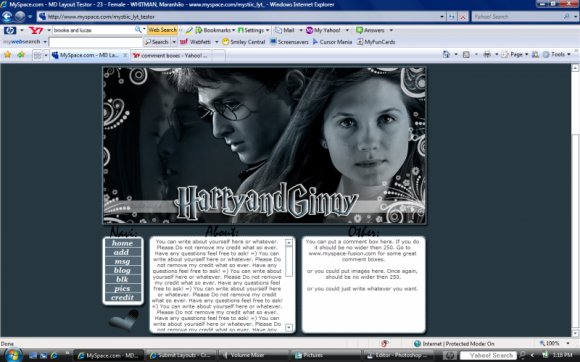Click the credit navigation link
Screen dimensions: 580x362
122,297
